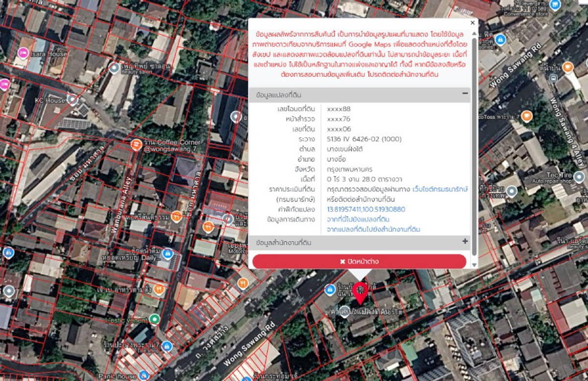Screen dimensions: 588x381
Task: Open directions link จากที่นี่ไปยังแปลงที่ดิน
Action: point(358,219)
